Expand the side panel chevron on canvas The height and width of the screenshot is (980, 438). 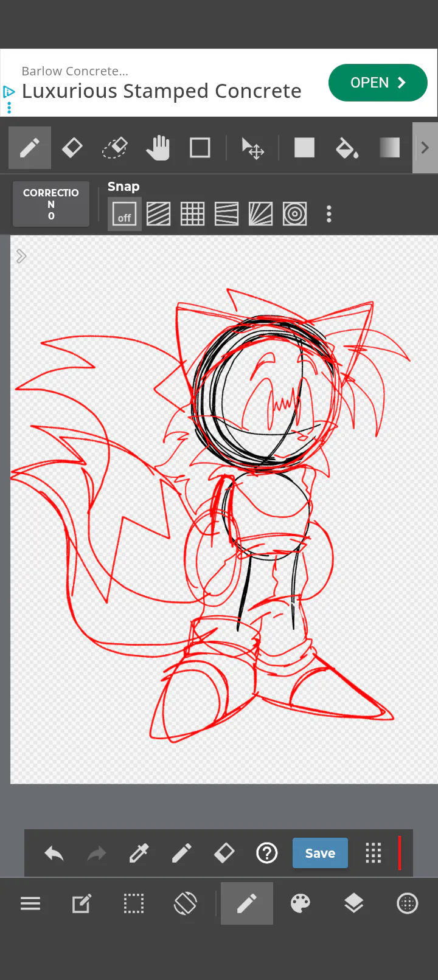[x=21, y=256]
